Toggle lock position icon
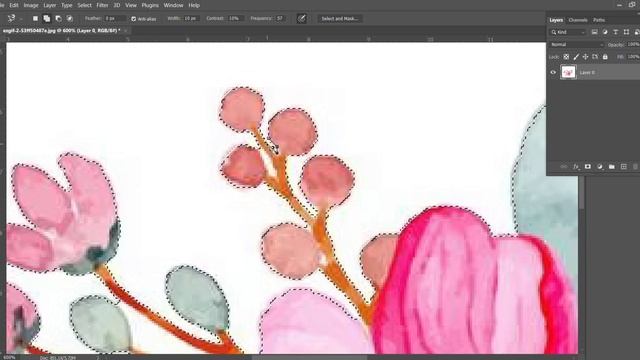 tap(586, 57)
